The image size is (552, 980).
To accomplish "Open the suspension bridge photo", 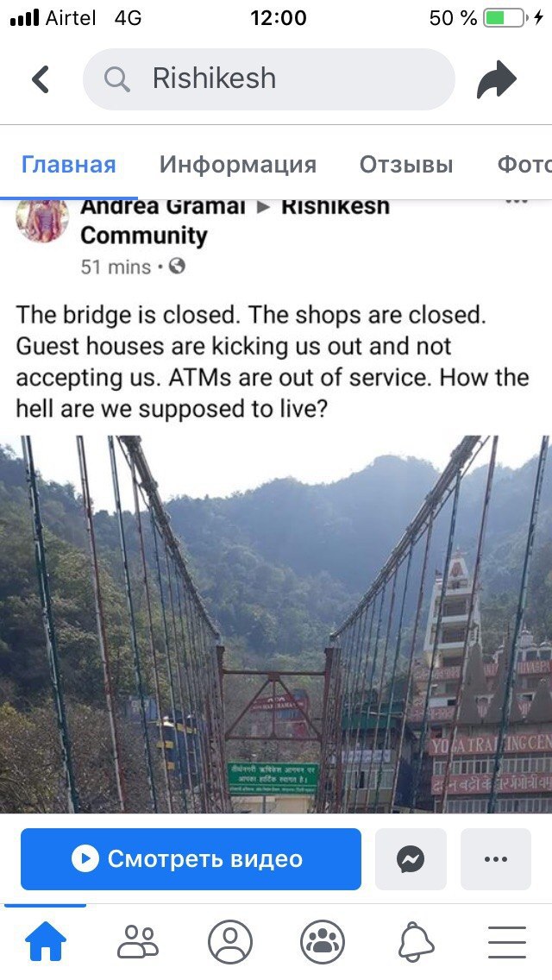I will pos(276,624).
